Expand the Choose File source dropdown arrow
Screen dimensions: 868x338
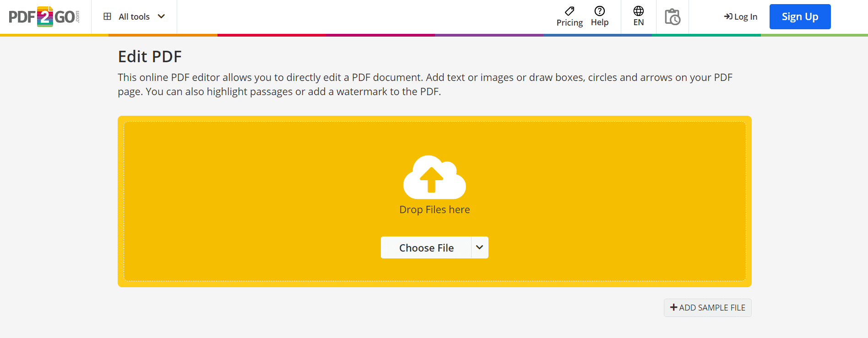(480, 247)
